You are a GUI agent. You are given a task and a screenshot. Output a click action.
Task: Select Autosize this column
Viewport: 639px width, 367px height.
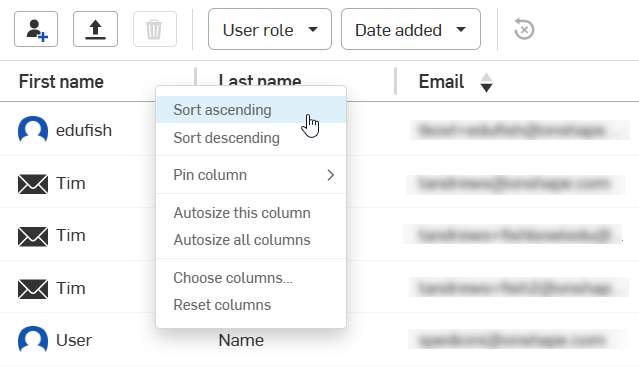(x=251, y=213)
